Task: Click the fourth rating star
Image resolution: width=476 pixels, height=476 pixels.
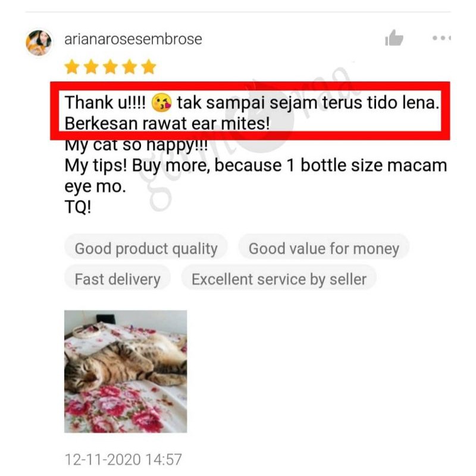Action: [130, 67]
